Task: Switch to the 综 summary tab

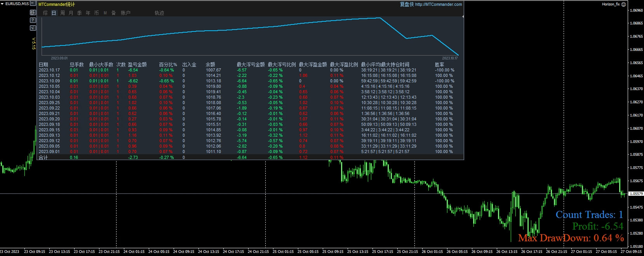Action: tap(45, 13)
